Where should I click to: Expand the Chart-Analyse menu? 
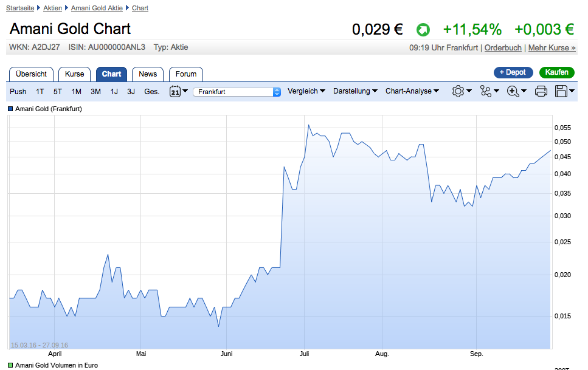tap(412, 91)
